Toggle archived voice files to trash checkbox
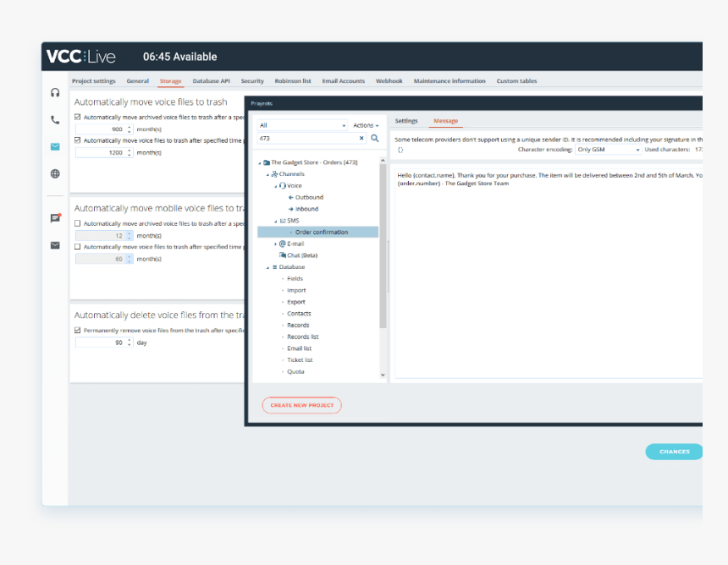This screenshot has height=565, width=728. click(x=78, y=117)
